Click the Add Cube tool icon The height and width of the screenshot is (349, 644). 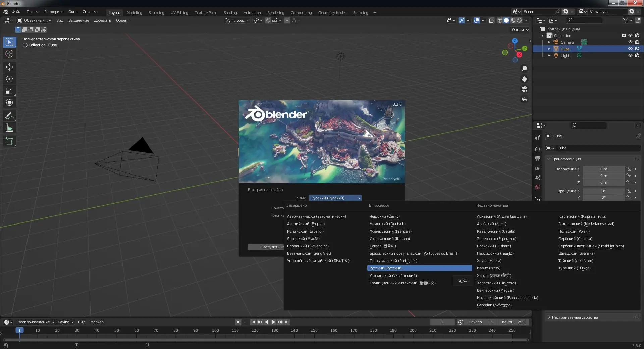[9, 141]
